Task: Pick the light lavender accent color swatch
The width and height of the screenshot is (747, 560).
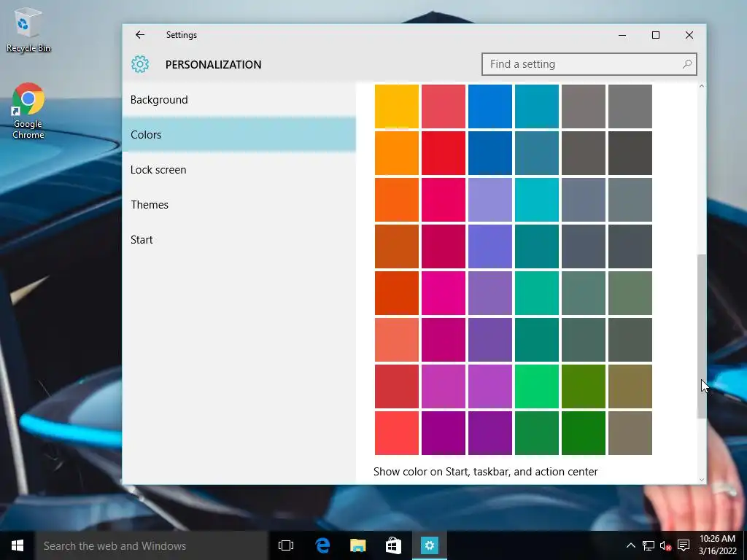Action: (x=490, y=200)
